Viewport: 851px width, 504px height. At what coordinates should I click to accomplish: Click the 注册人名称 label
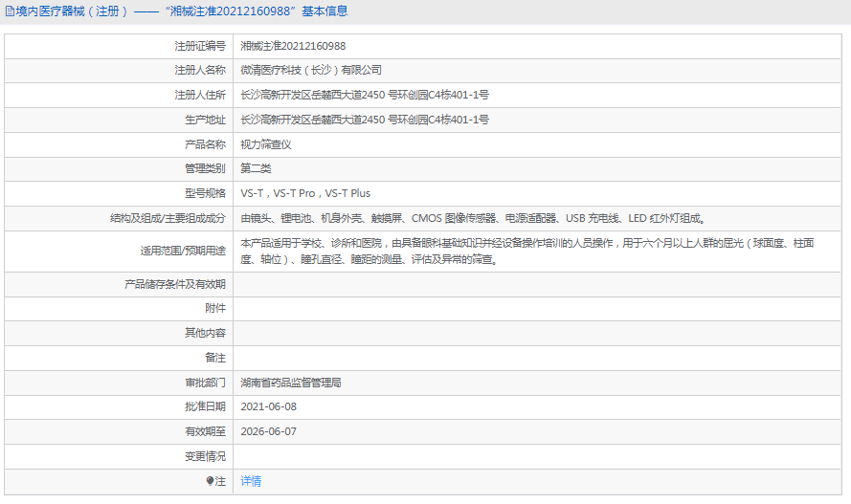click(x=200, y=70)
